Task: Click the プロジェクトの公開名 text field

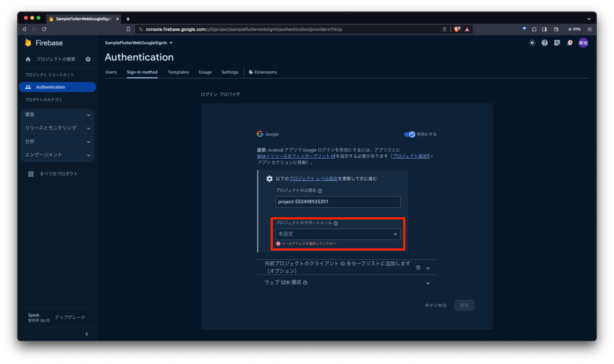Action: tap(338, 202)
